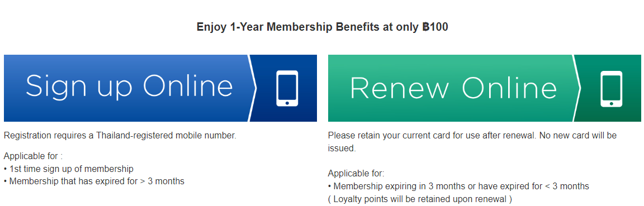The width and height of the screenshot is (644, 206).
Task: Click the 1-Year Membership Benefits heading
Action: [323, 27]
